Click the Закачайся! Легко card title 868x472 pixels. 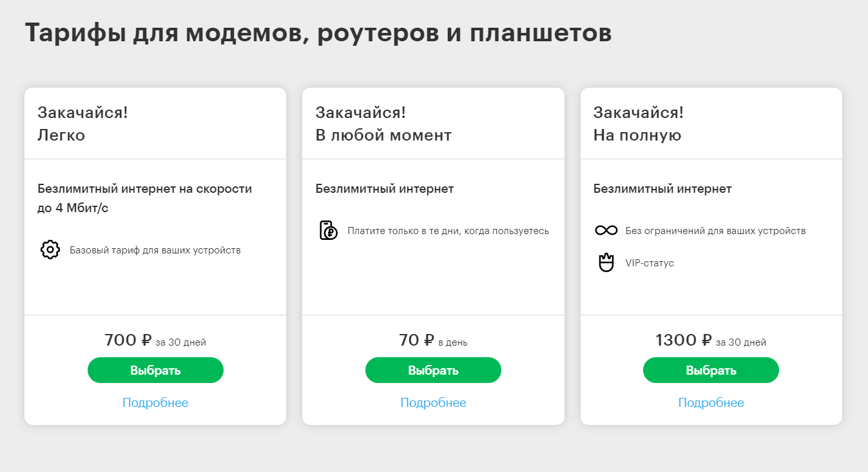point(82,124)
